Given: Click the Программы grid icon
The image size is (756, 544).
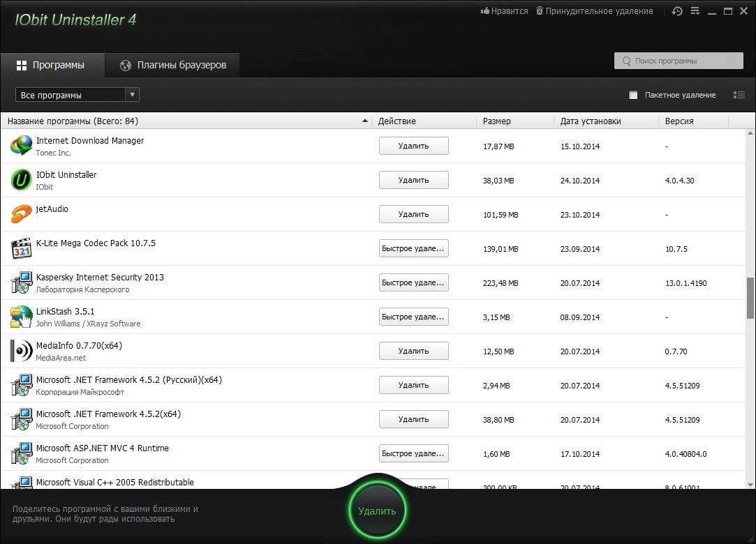Looking at the screenshot, I should point(22,65).
